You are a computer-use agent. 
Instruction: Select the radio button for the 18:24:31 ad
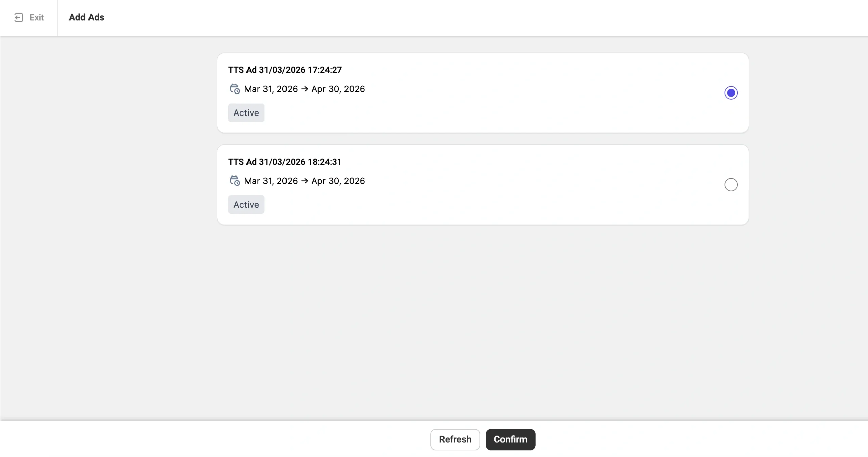point(731,185)
